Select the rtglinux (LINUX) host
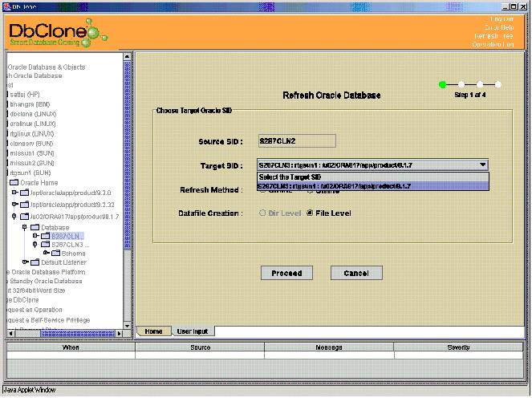The image size is (532, 398). [32, 134]
